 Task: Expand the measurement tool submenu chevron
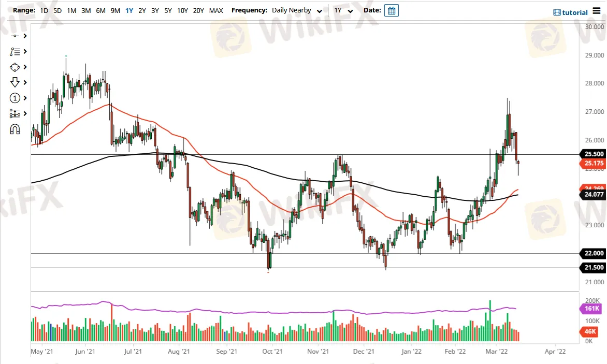point(25,114)
